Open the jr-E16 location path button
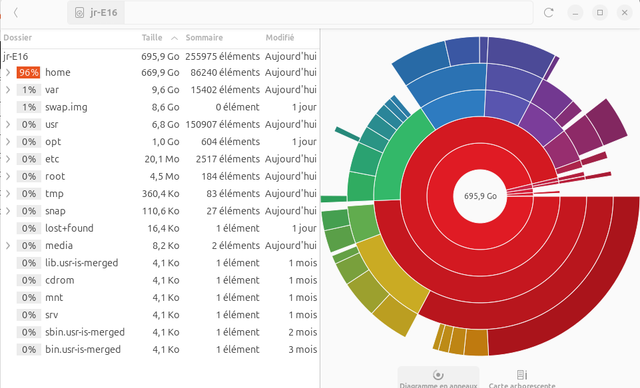Screen dimensions: 640x388 [96, 13]
